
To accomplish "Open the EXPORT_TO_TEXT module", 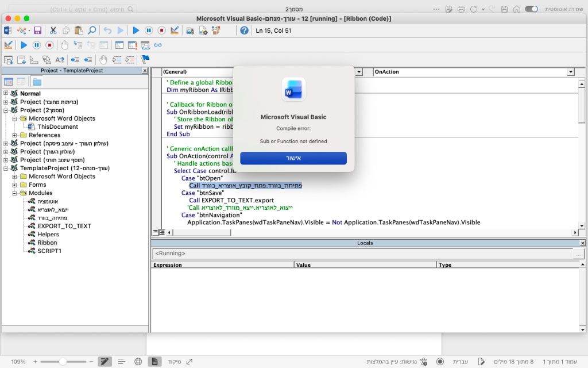I will click(x=64, y=226).
